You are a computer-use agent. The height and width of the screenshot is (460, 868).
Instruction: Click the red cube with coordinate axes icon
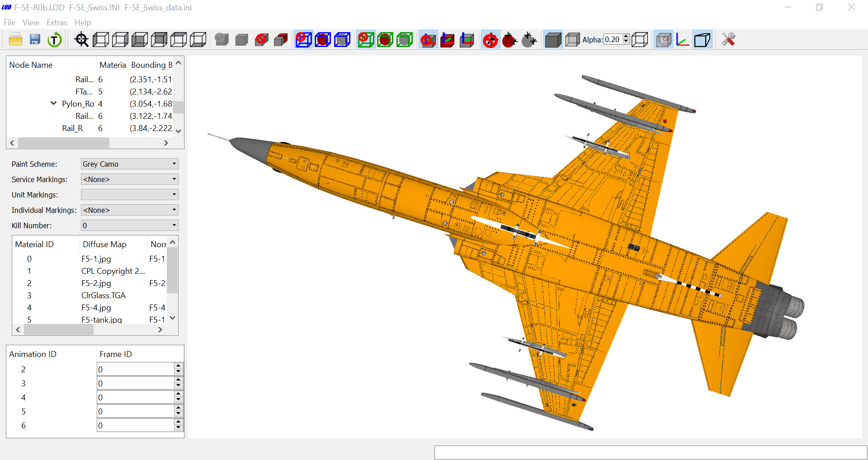coord(448,40)
